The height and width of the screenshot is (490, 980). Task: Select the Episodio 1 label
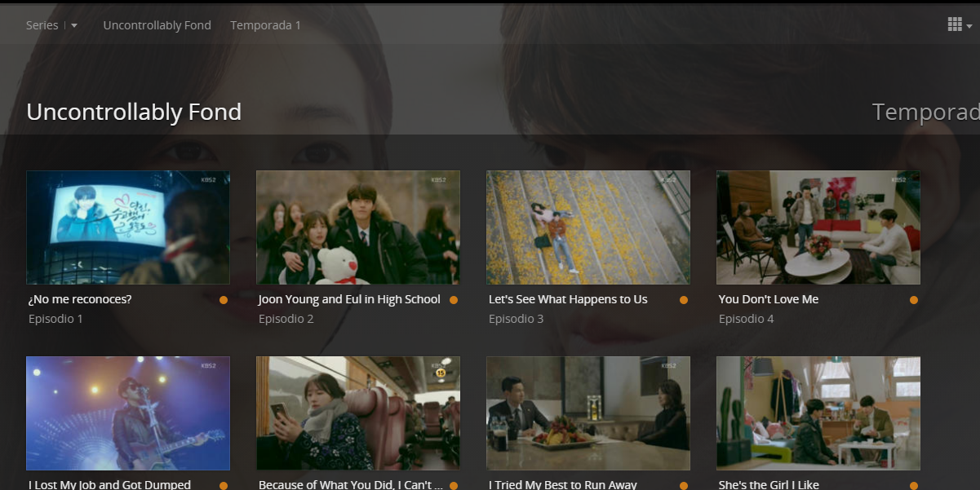[55, 319]
